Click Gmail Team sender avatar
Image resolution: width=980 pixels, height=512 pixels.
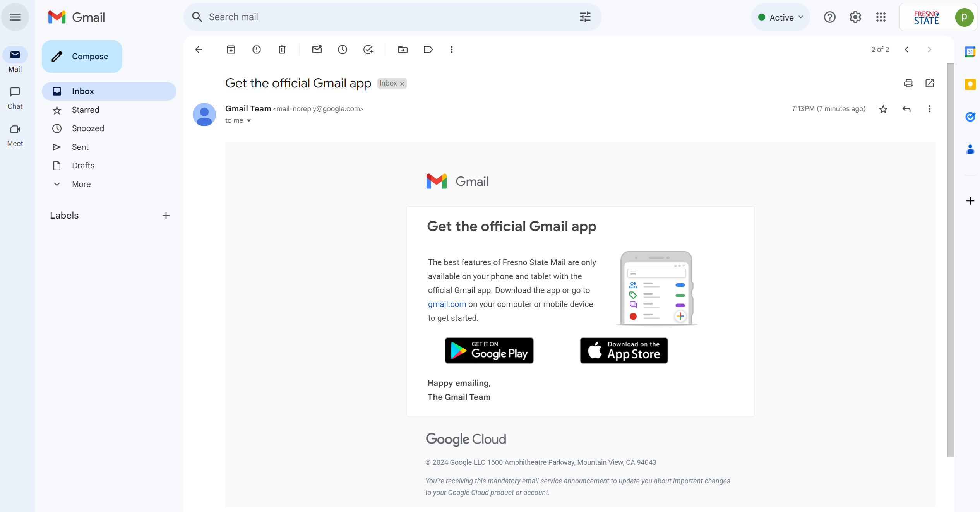(x=204, y=115)
